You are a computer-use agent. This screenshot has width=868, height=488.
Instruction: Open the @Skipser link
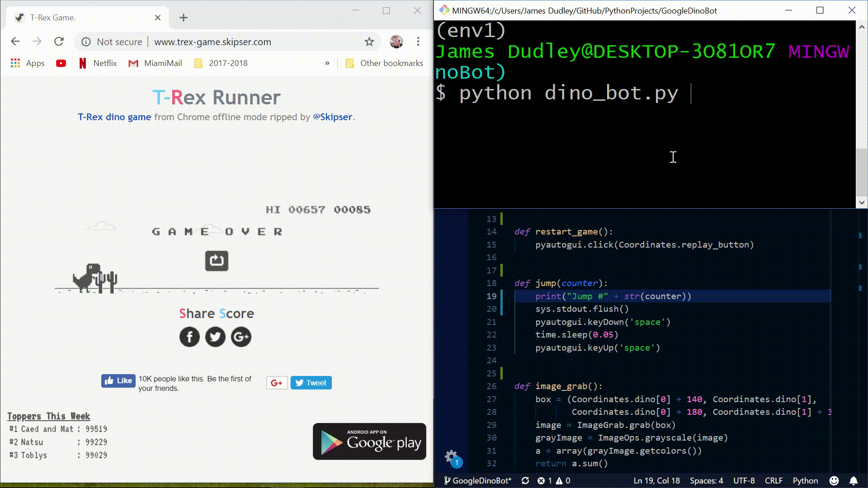(x=332, y=117)
